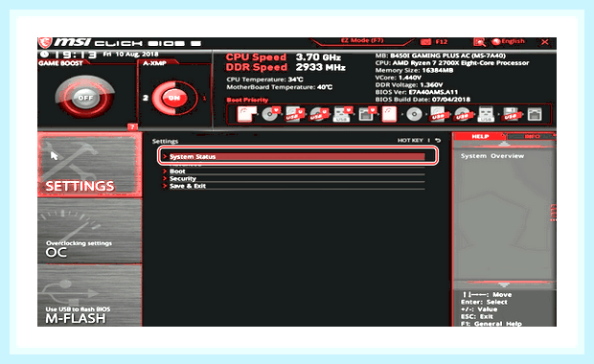The height and width of the screenshot is (364, 594).
Task: Click the date 'Fri 10 Aug, 2018'
Action: [130, 55]
